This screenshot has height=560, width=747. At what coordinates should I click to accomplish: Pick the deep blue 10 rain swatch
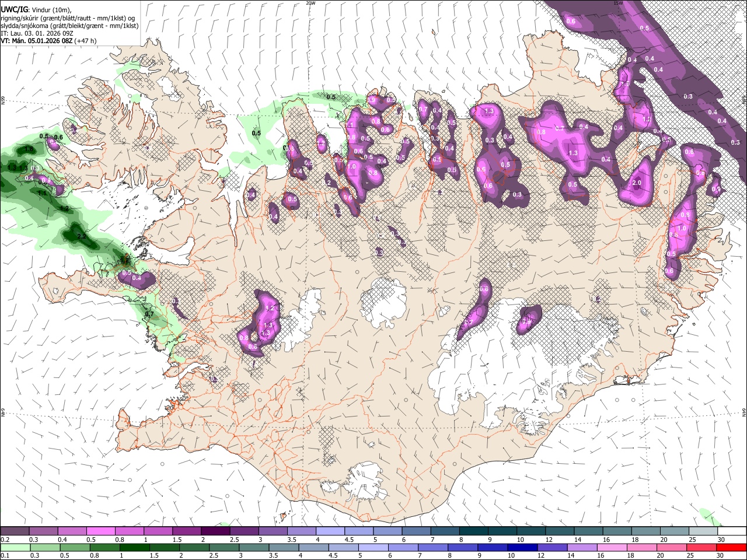(x=522, y=548)
